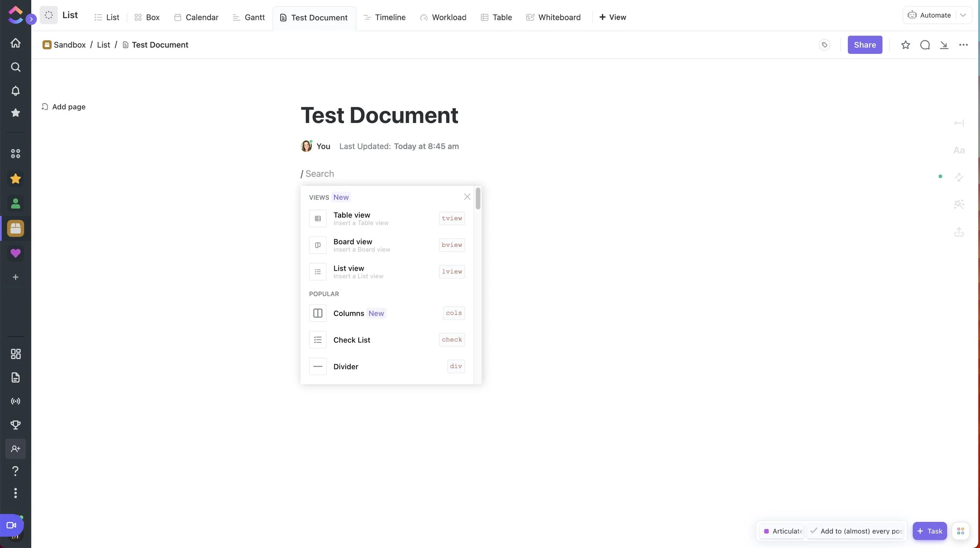
Task: Open the comments bubble icon
Action: point(925,45)
